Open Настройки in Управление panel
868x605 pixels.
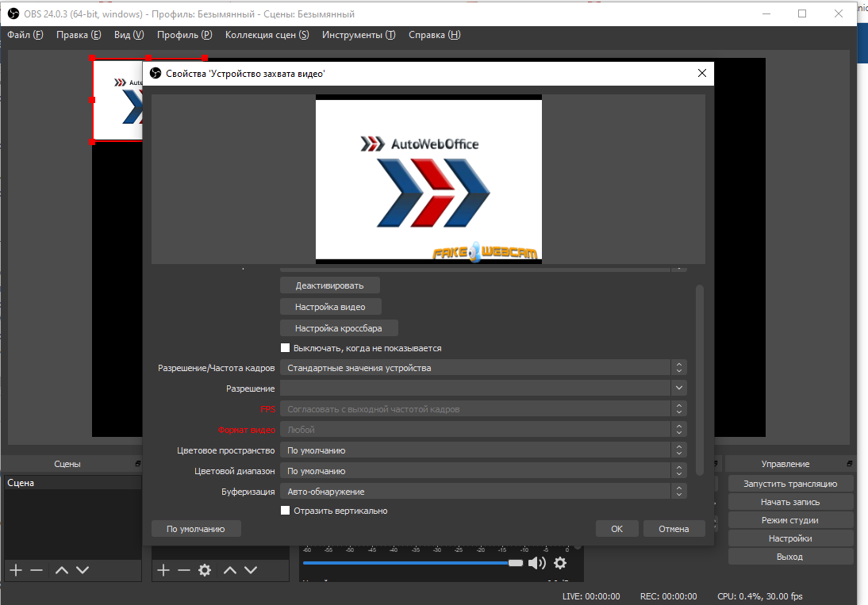(790, 538)
